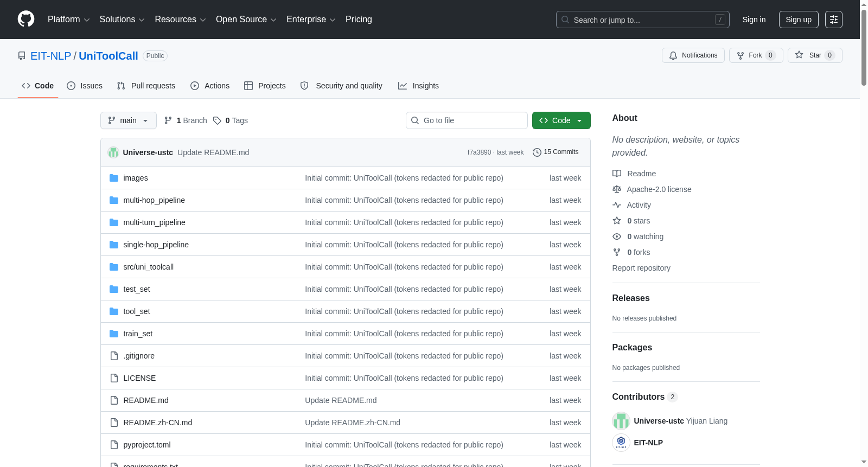Open the EIT-NLP organization link in breadcrumb
The image size is (868, 467).
[51, 56]
